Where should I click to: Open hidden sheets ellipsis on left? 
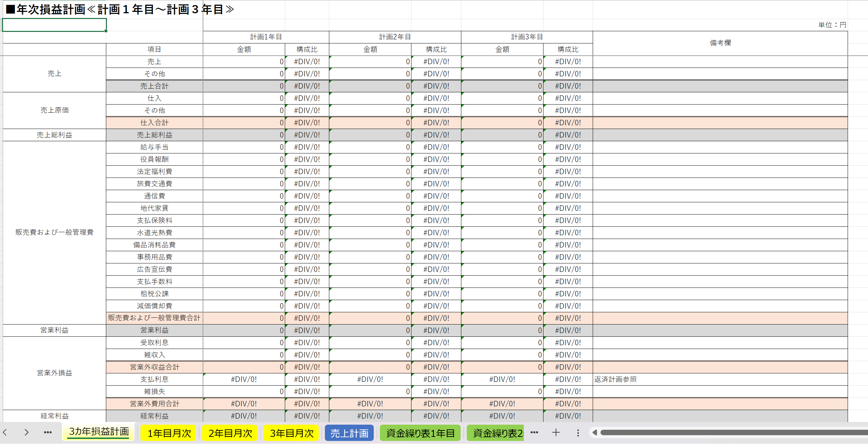click(48, 432)
